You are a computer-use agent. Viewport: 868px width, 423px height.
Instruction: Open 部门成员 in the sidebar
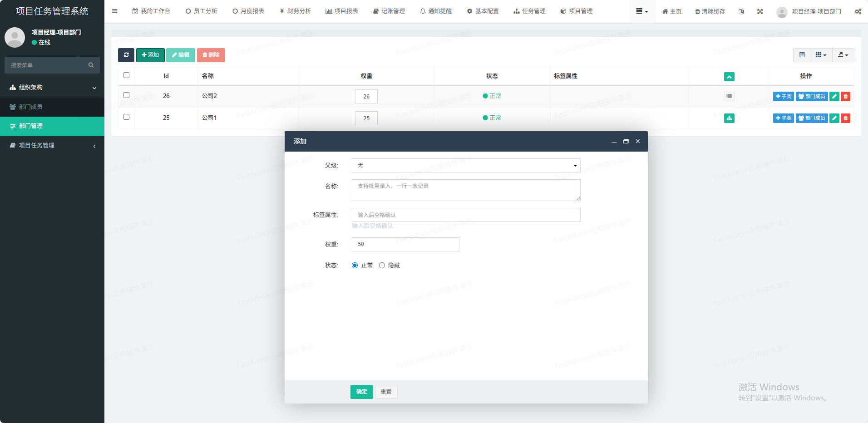(31, 107)
